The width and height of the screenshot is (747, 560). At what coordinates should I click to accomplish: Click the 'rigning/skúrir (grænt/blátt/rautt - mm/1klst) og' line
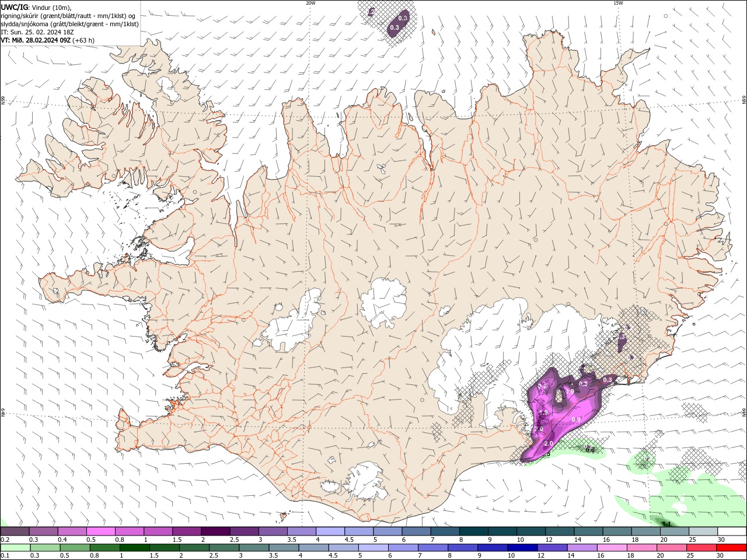pyautogui.click(x=69, y=16)
